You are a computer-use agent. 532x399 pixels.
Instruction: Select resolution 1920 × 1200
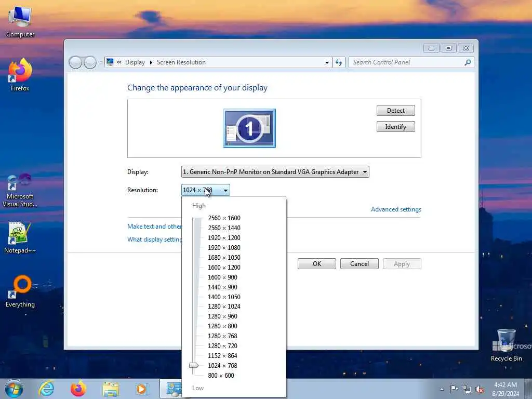click(224, 238)
